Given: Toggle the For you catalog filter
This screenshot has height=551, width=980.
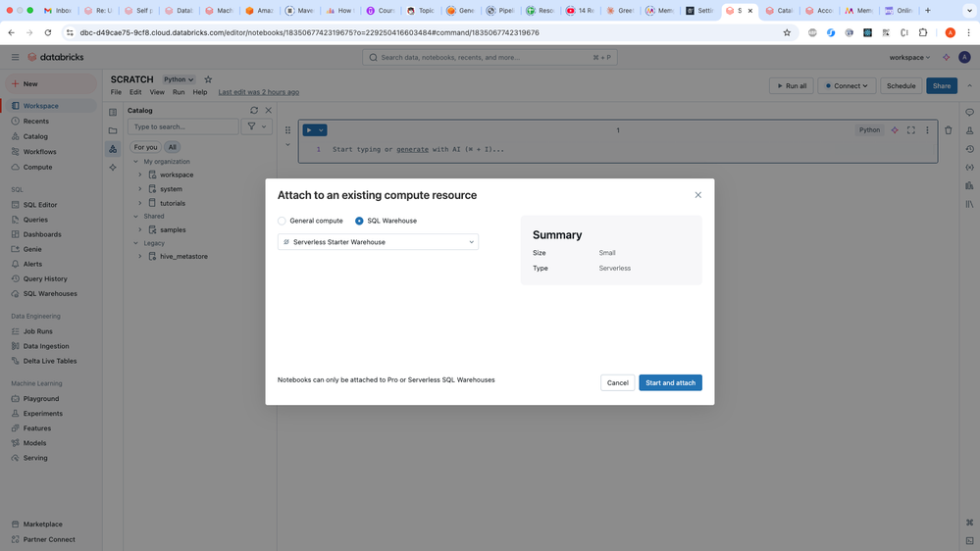Looking at the screenshot, I should [x=145, y=147].
